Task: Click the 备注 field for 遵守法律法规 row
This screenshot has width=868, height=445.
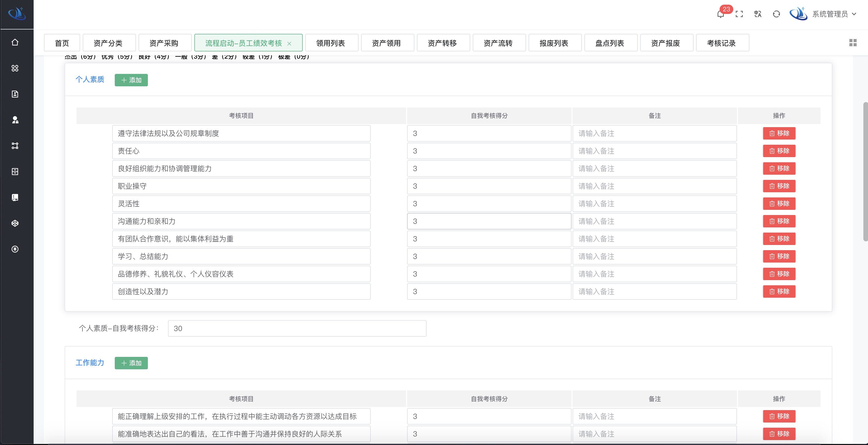Action: 654,133
